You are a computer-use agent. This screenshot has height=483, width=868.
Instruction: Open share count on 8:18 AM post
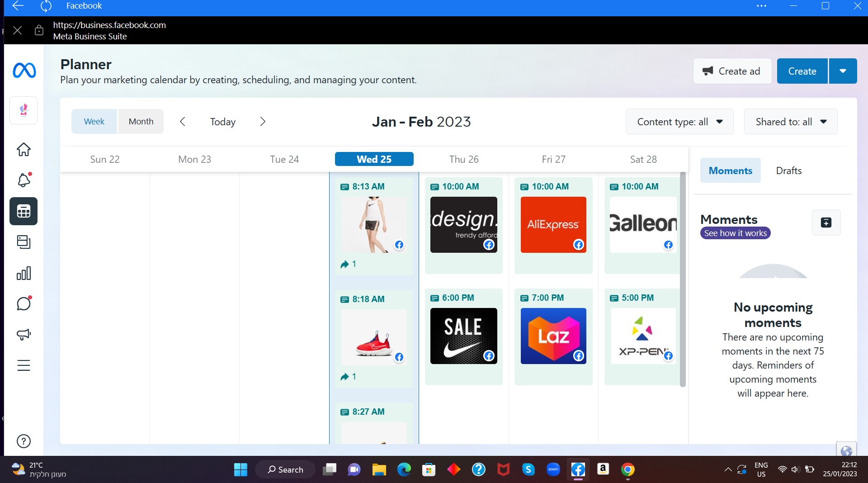(x=348, y=377)
